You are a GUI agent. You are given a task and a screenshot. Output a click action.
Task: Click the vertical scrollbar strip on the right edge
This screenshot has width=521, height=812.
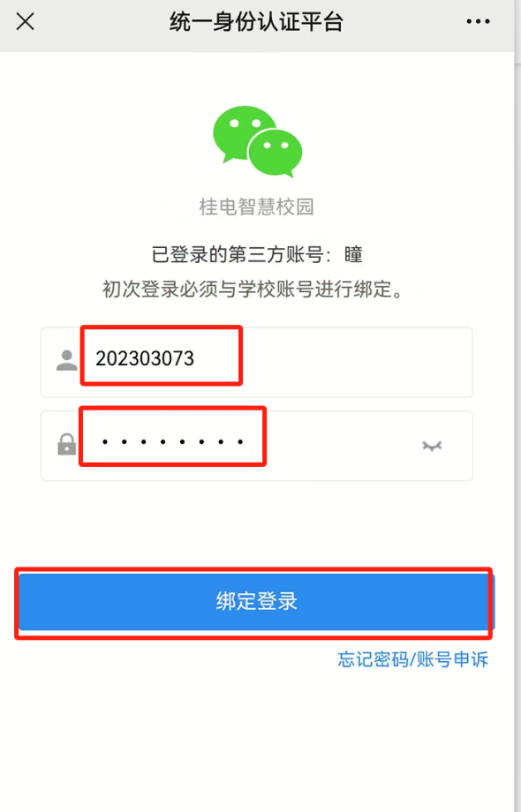pos(517,406)
